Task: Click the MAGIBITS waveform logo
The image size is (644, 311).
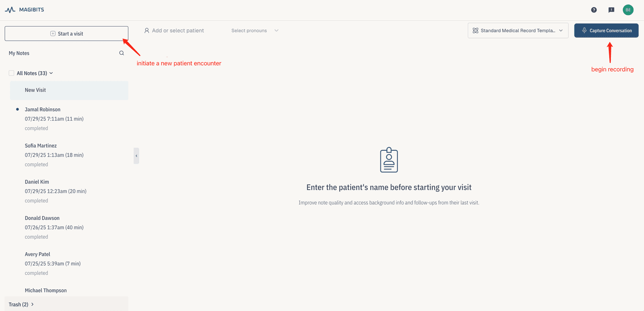Action: [x=10, y=9]
